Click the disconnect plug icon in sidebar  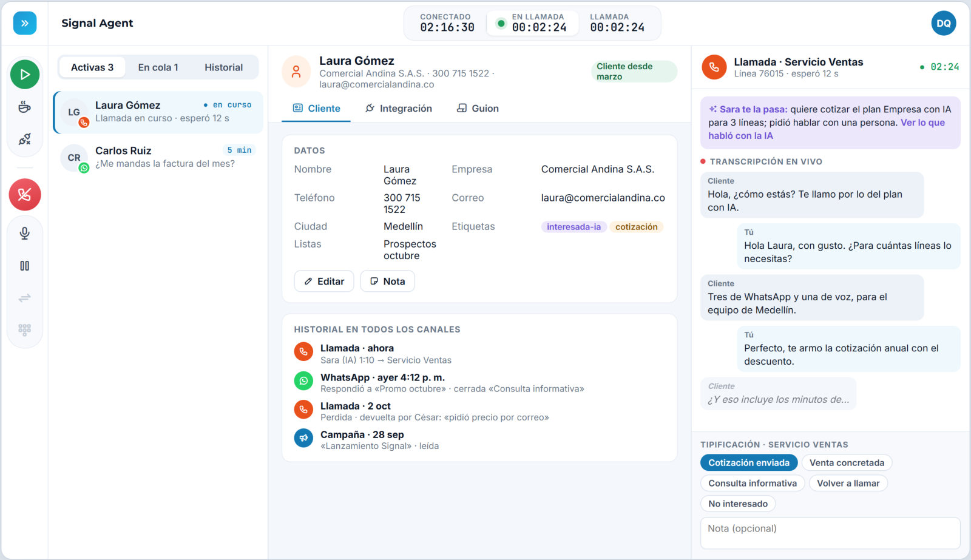pyautogui.click(x=25, y=139)
